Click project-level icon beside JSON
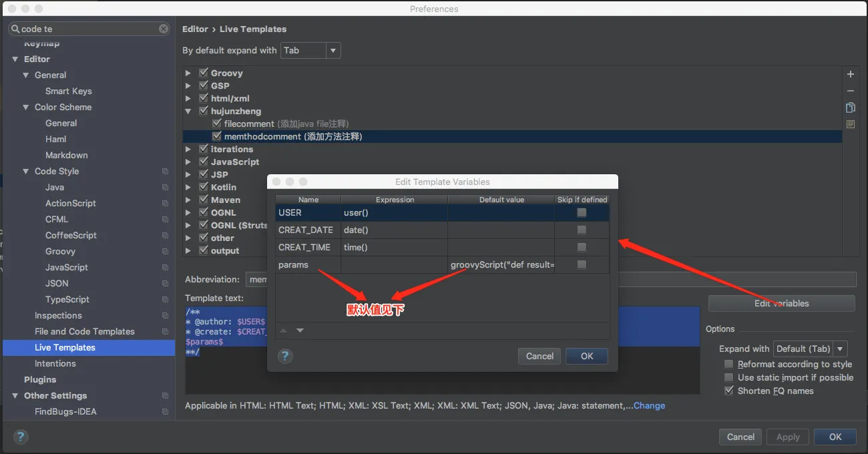 pos(165,284)
